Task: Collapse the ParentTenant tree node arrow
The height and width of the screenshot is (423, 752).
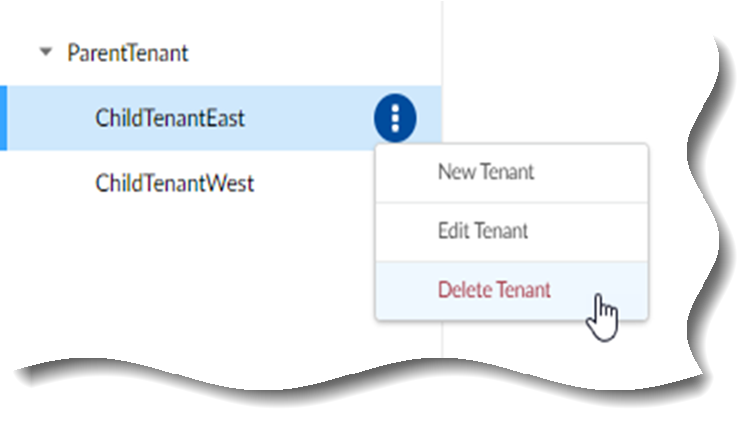Action: [x=44, y=53]
